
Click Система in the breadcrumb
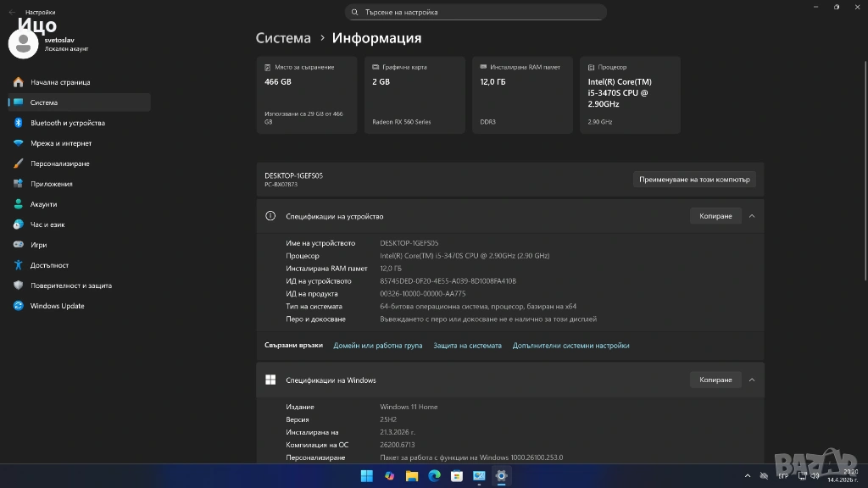[283, 38]
